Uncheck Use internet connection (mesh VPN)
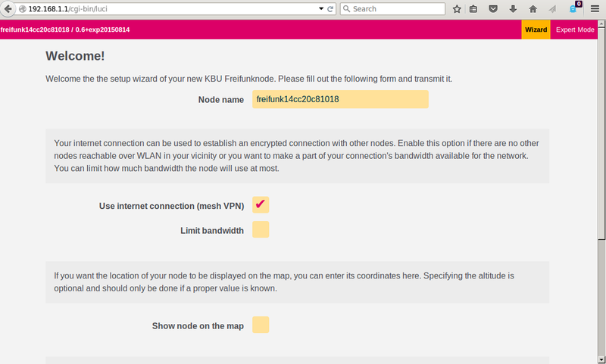606x364 pixels. click(261, 205)
